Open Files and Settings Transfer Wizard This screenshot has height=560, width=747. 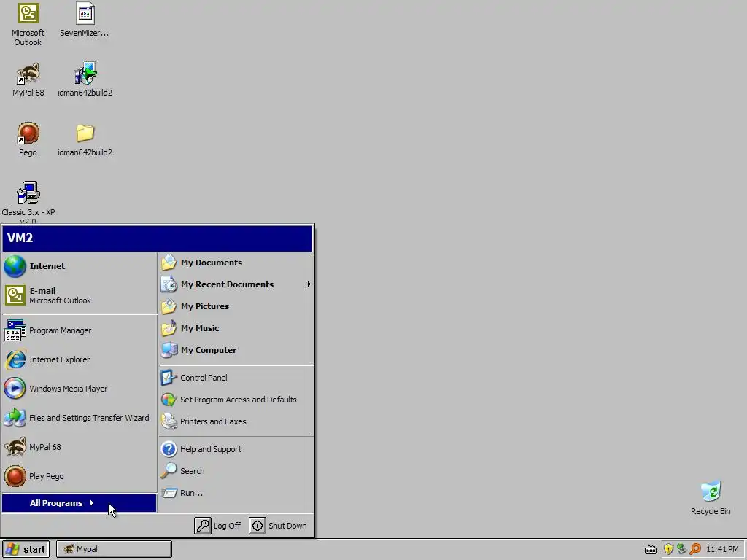[x=80, y=418]
